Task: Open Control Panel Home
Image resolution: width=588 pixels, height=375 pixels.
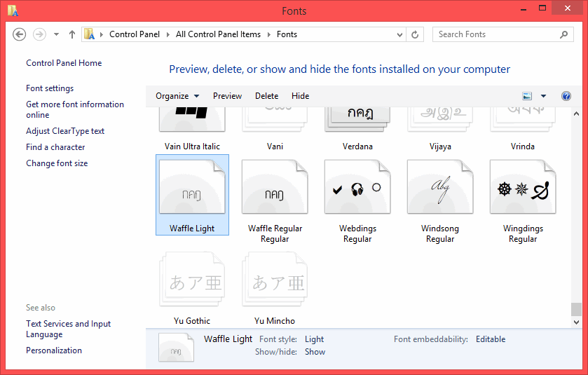Action: click(64, 63)
